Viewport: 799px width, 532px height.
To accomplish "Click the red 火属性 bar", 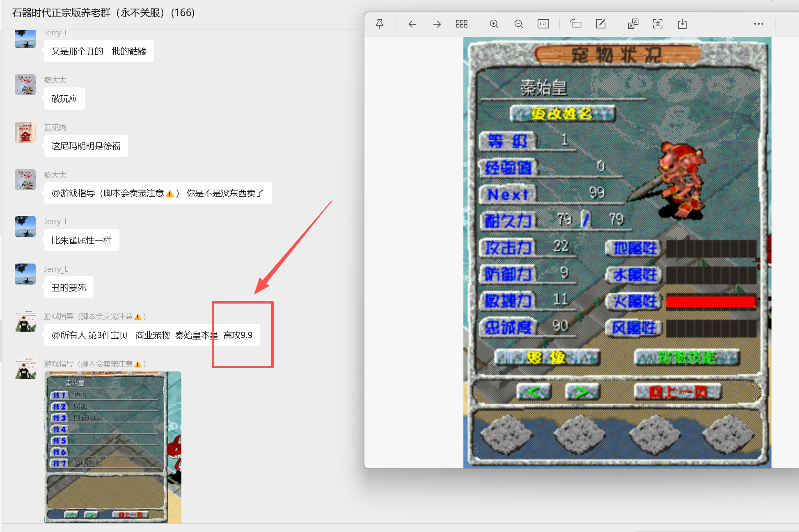I will [x=711, y=302].
